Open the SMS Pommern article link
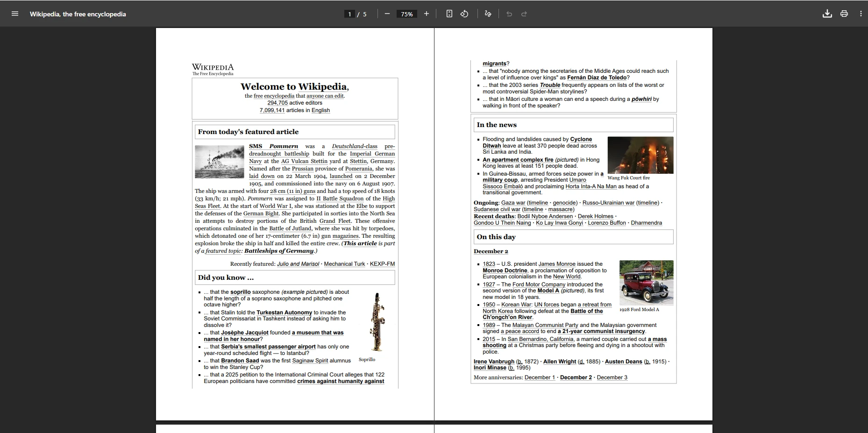 point(274,146)
